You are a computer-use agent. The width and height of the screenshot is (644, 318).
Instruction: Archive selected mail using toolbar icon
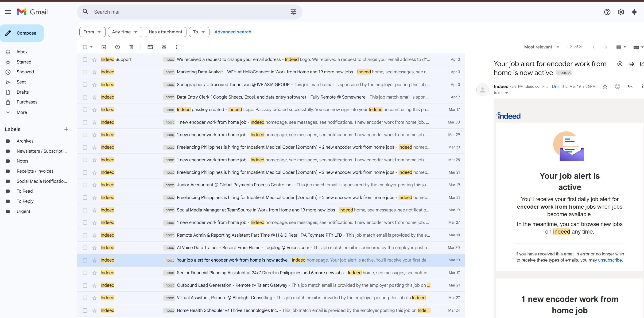coord(104,47)
